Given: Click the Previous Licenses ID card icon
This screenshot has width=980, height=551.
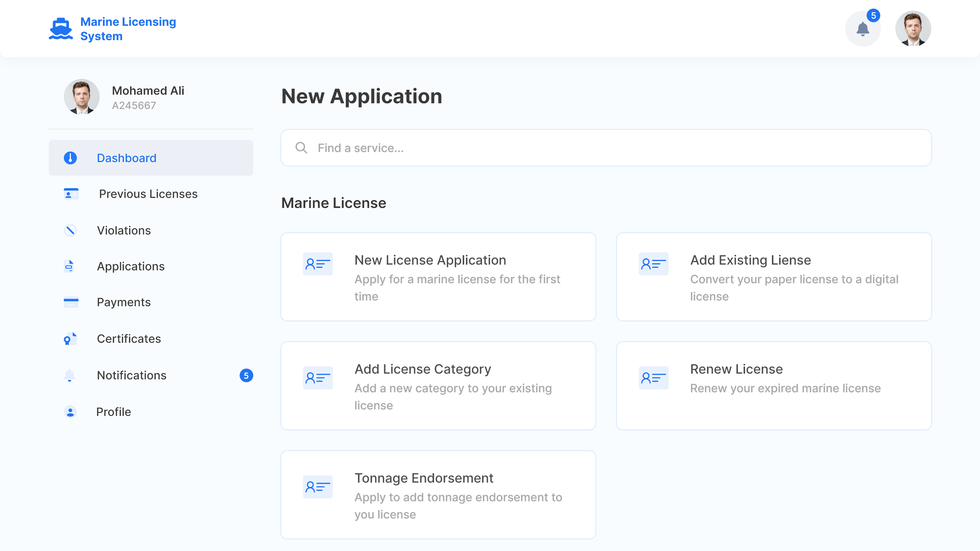Looking at the screenshot, I should click(x=71, y=194).
